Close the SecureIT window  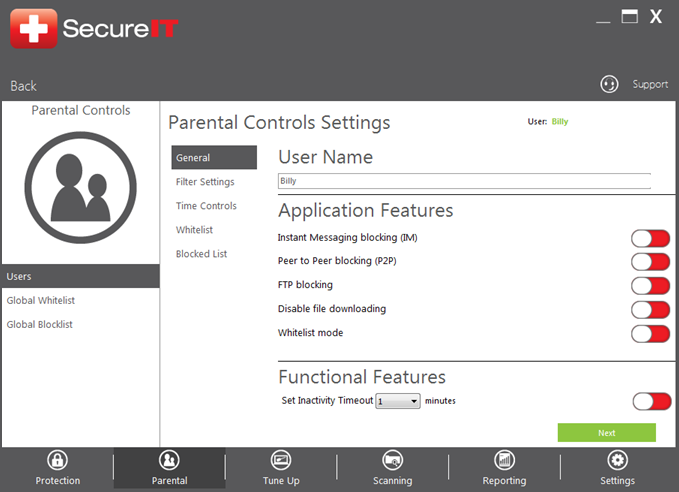point(656,16)
